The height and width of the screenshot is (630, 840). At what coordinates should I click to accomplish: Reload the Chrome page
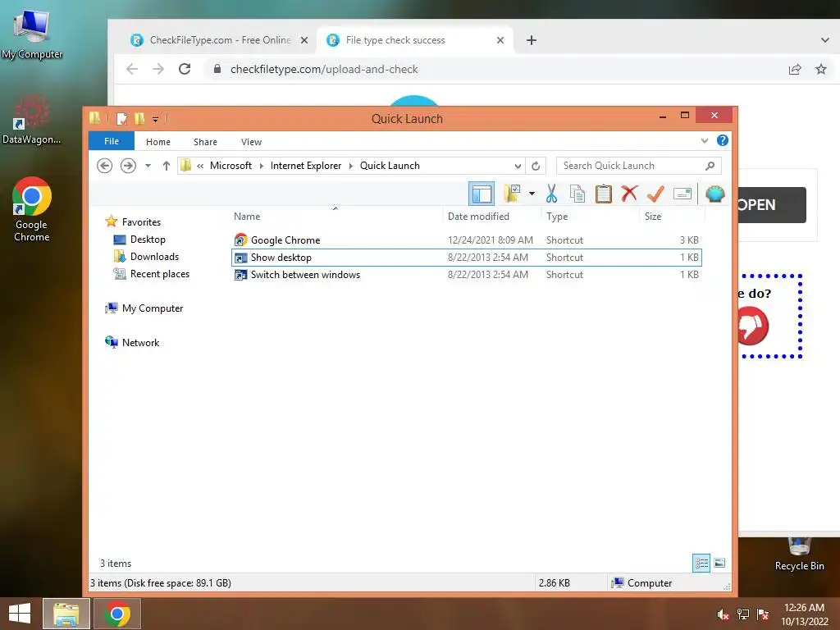click(x=185, y=69)
